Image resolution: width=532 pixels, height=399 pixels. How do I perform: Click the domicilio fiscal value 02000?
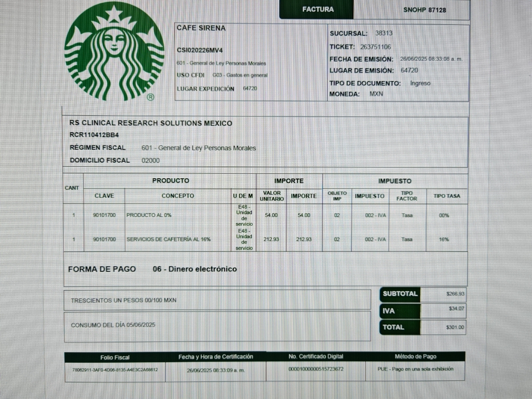point(151,160)
